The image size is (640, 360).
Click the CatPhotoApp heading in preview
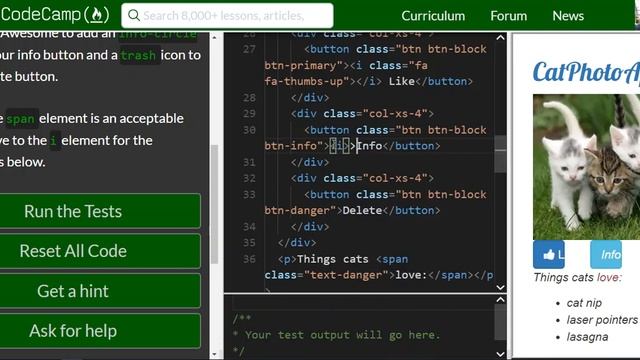587,72
